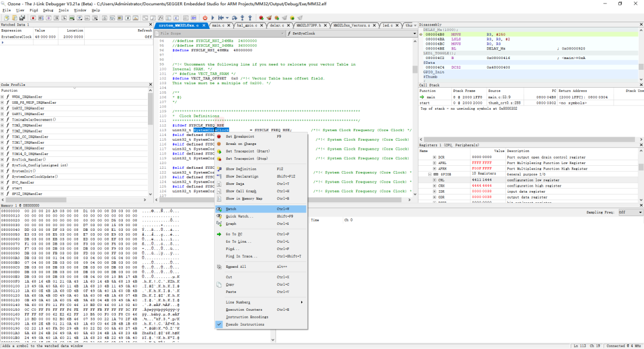This screenshot has width=644, height=349.
Task: Click the Copy menu icon
Action: [x=219, y=285]
